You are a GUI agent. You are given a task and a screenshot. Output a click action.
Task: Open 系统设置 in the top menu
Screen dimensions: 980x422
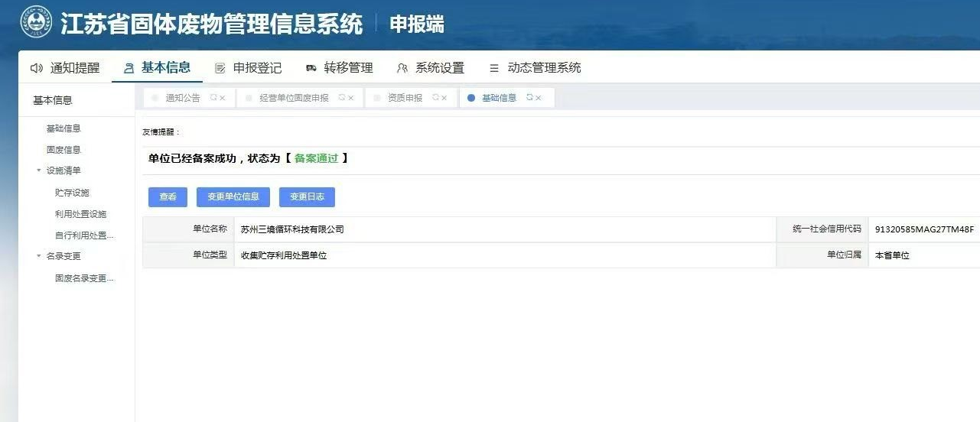pyautogui.click(x=440, y=68)
